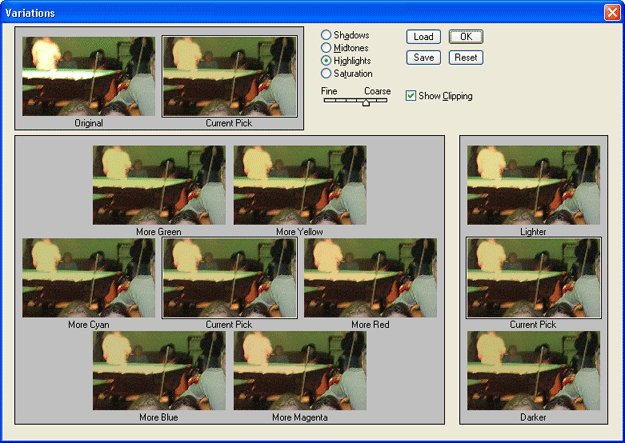Click the Lighter thumbnail
625x443 pixels.
533,185
